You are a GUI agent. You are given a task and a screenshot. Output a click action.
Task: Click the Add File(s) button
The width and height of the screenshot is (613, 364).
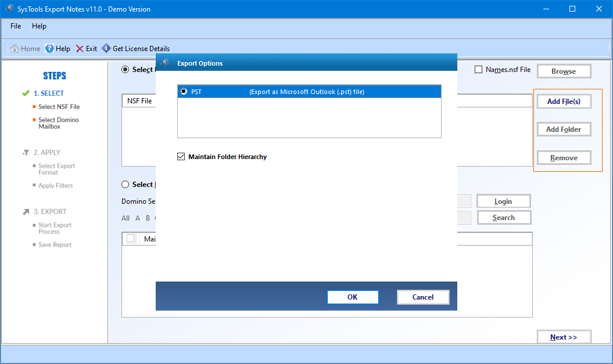[564, 101]
